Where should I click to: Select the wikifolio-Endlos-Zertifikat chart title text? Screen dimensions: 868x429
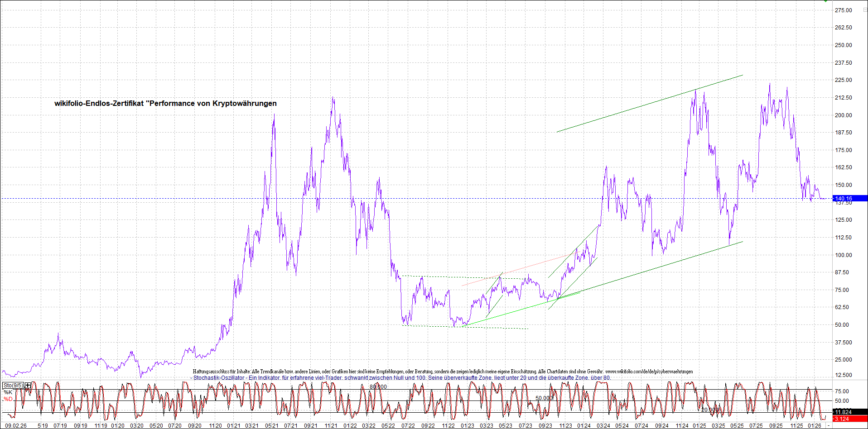[165, 103]
